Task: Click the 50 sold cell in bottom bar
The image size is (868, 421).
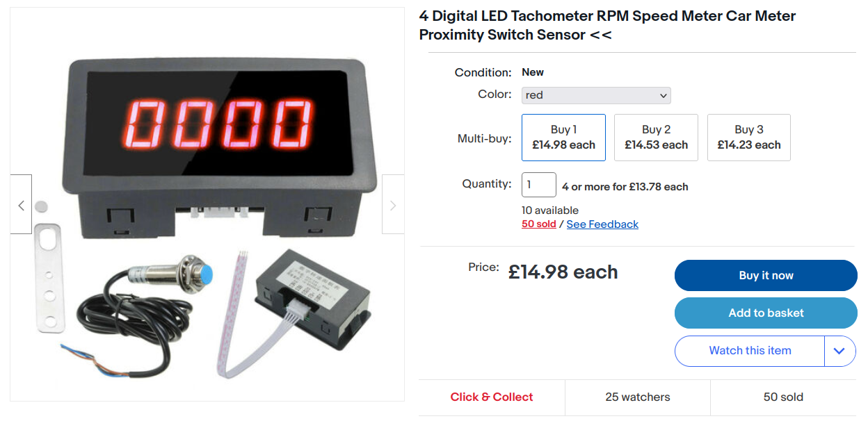Action: 783,397
